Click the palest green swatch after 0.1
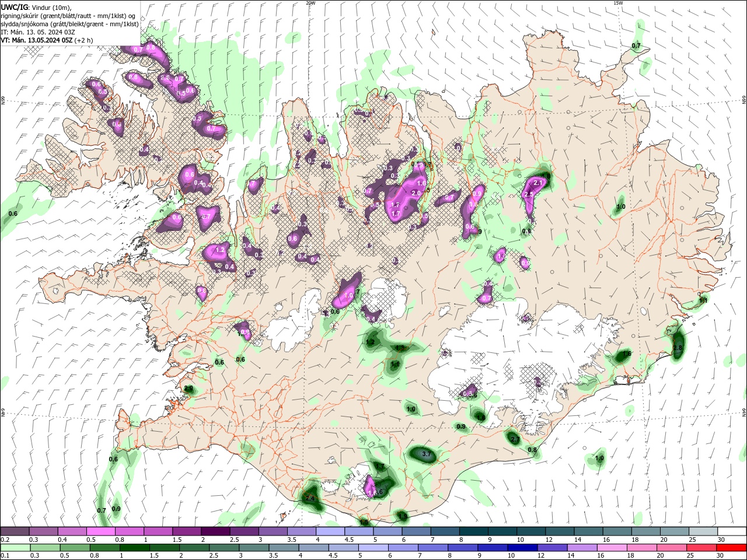This screenshot has width=747, height=560. [15, 548]
